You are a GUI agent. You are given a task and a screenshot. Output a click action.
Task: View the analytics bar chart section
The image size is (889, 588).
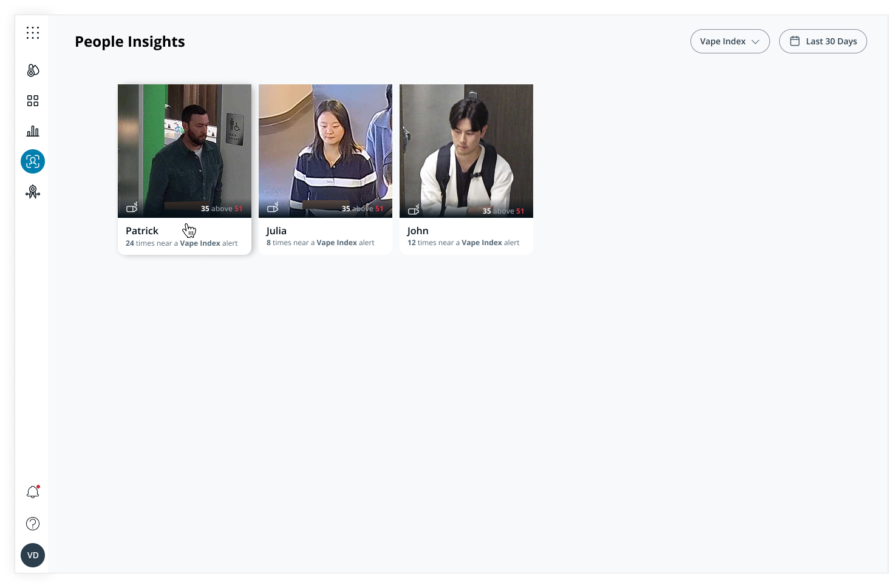pyautogui.click(x=33, y=131)
